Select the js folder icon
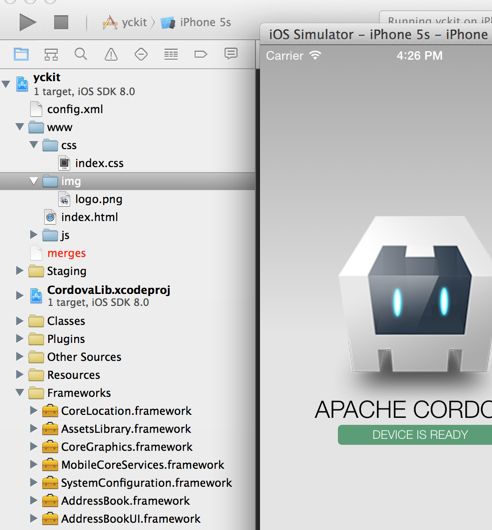This screenshot has height=530, width=492. [50, 235]
